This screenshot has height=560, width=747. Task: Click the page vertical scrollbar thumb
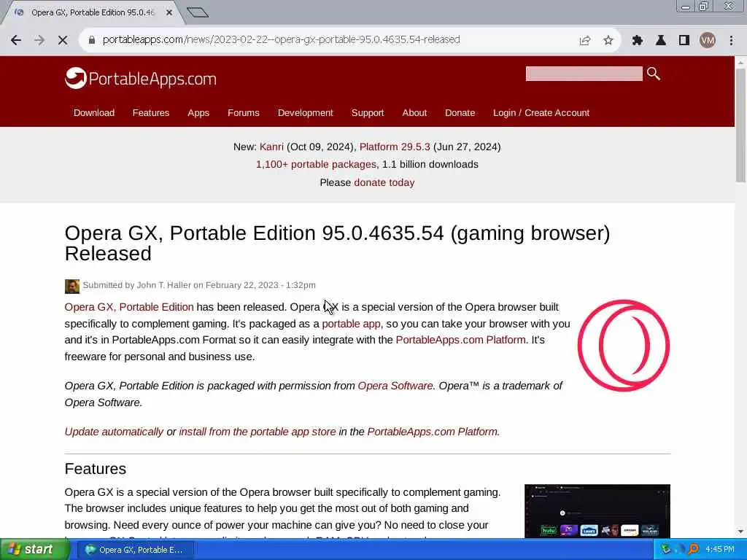[740, 125]
